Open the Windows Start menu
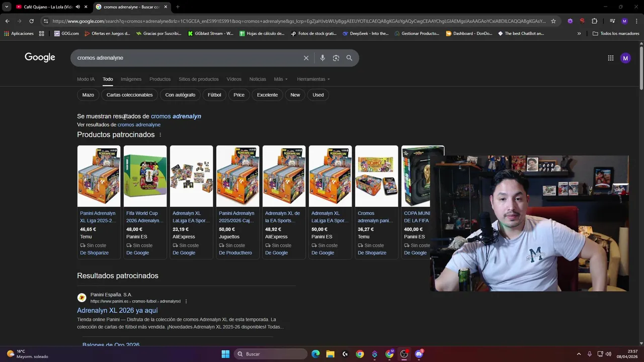644x362 pixels. 225,354
